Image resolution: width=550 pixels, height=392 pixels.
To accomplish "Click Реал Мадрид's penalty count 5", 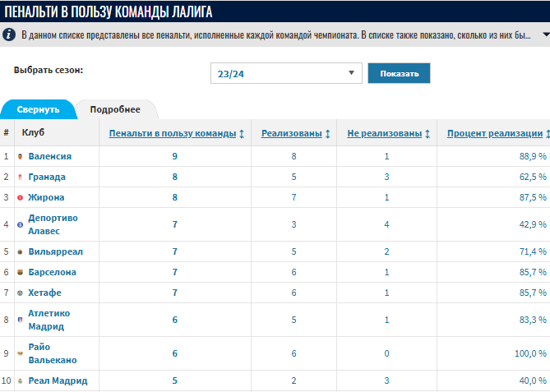I will [174, 381].
